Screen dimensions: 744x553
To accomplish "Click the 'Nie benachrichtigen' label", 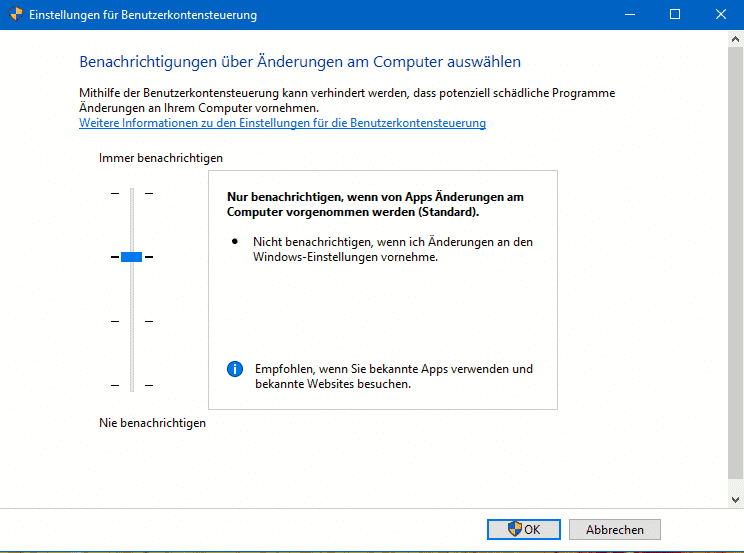I will [152, 423].
